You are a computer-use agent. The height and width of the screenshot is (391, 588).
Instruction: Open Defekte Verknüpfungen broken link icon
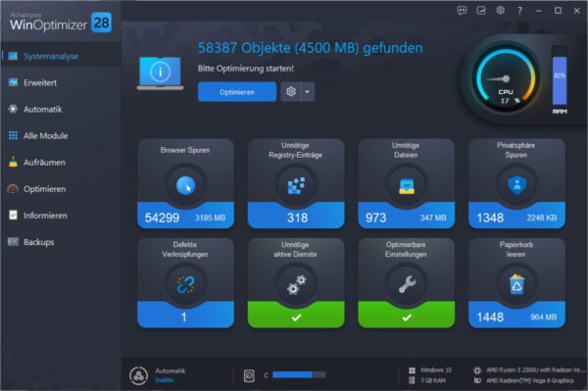[x=185, y=284]
